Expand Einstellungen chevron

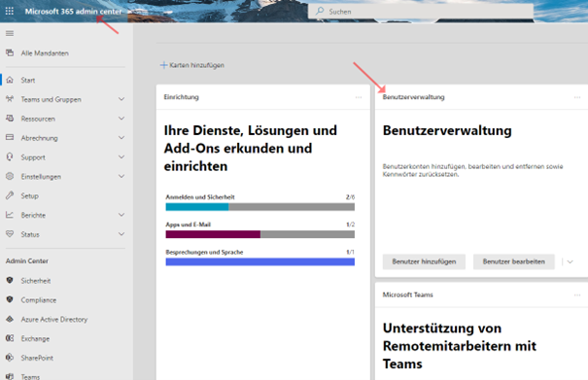[121, 176]
